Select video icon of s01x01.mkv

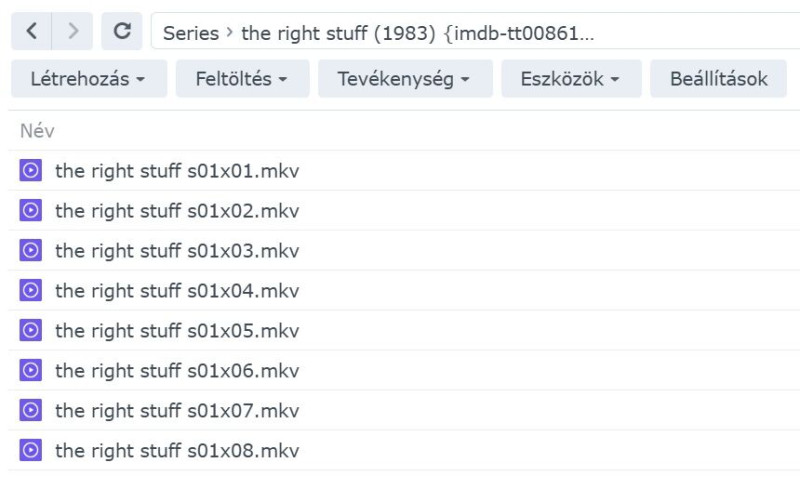coord(31,170)
